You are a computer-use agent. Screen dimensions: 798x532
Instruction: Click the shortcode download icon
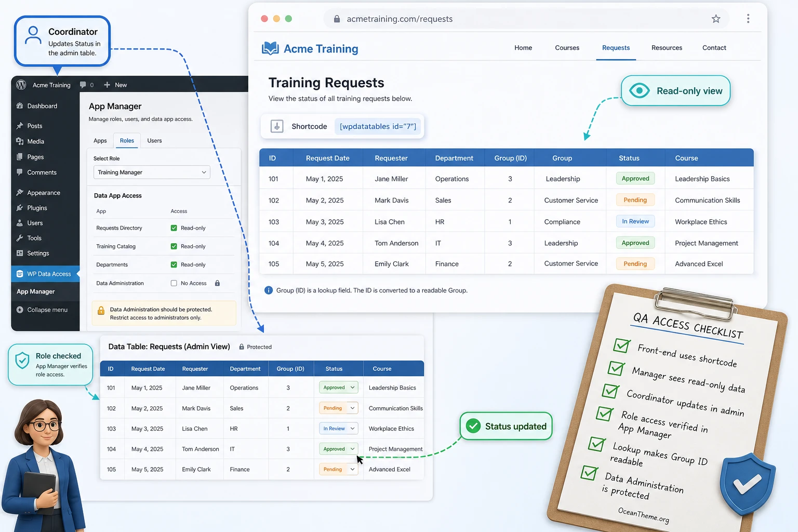[277, 126]
